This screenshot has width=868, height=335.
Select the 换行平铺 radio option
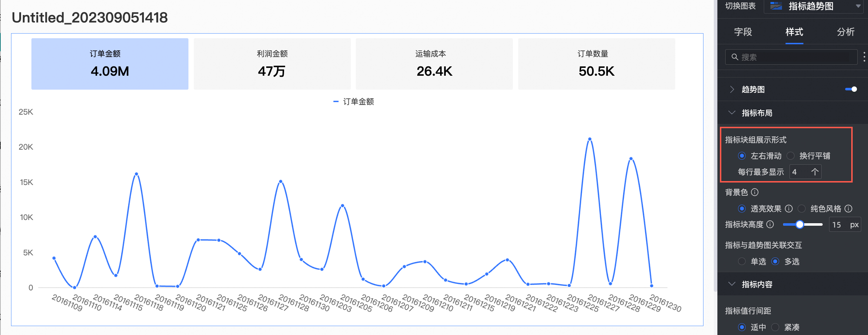(791, 156)
